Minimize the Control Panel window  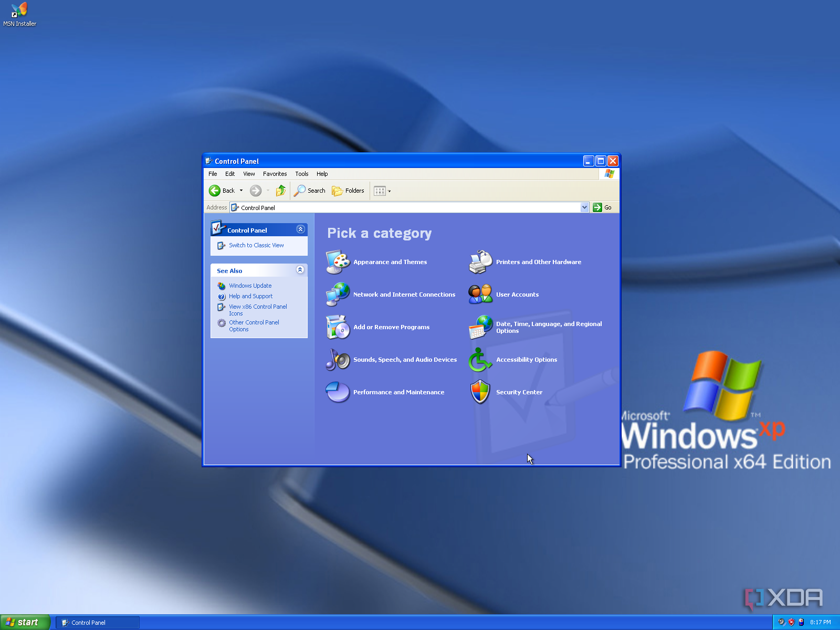click(589, 161)
